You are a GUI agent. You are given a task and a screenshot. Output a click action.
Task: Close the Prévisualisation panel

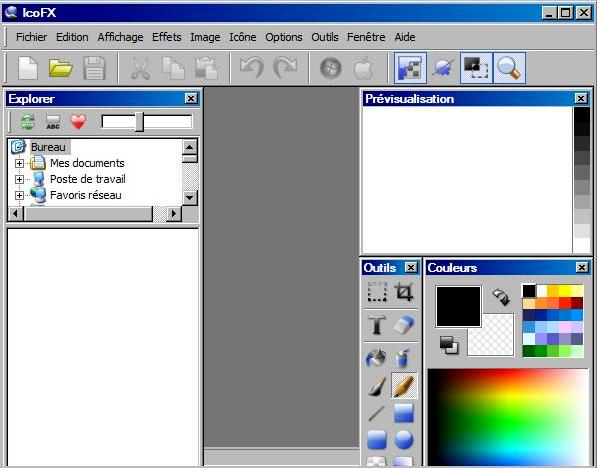point(581,99)
